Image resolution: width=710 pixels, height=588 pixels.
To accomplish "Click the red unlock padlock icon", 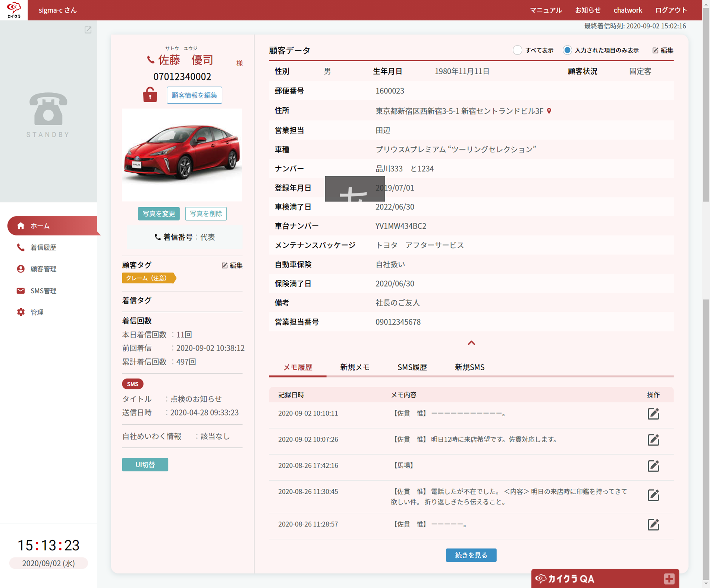I will tap(150, 95).
